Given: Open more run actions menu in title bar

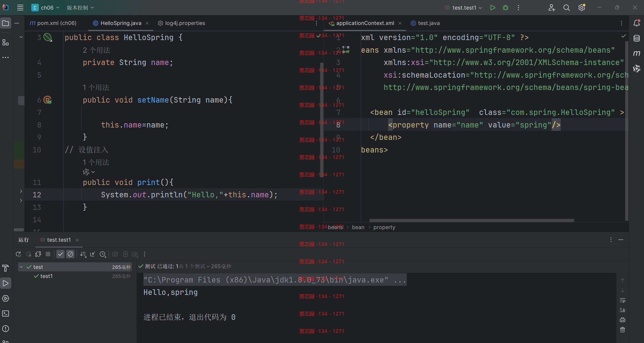Looking at the screenshot, I should point(518,8).
